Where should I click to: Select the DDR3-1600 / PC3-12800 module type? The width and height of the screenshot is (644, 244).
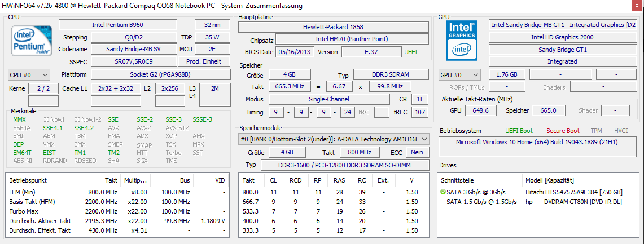tap(344, 165)
